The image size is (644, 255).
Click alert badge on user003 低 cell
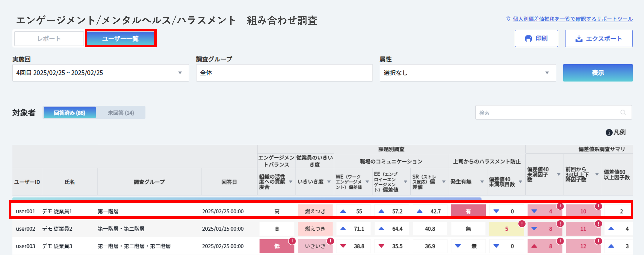click(x=292, y=241)
